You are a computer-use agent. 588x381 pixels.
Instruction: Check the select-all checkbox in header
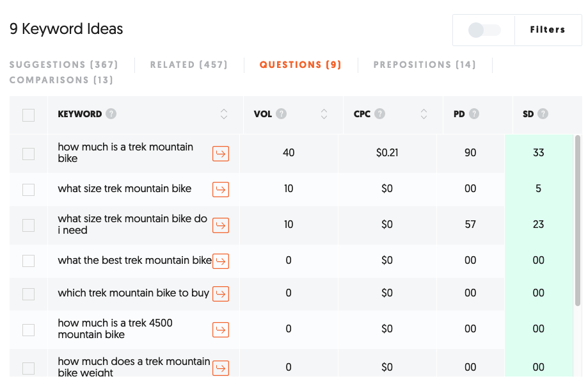29,115
